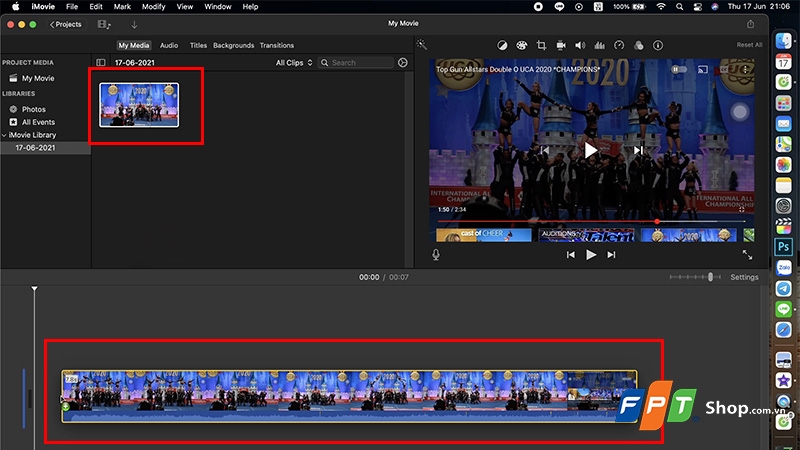
Task: Open the Color Balance adjustment
Action: click(502, 45)
